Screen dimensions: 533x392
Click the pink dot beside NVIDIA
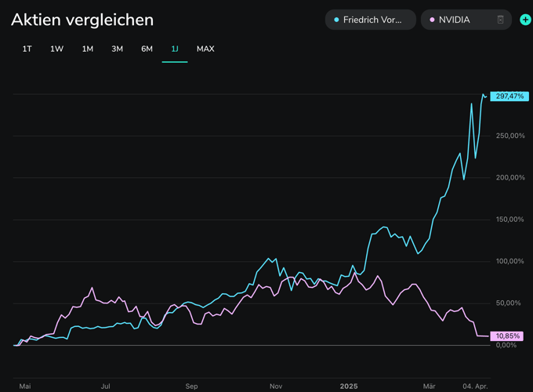(432, 20)
